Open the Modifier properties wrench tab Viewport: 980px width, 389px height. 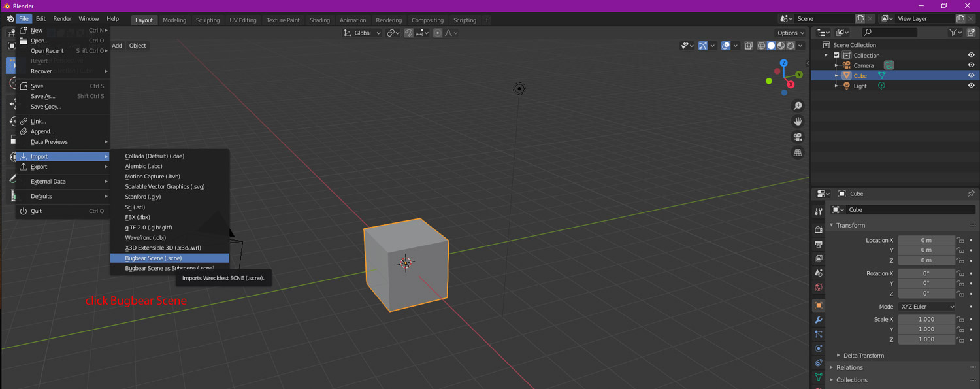pyautogui.click(x=819, y=320)
